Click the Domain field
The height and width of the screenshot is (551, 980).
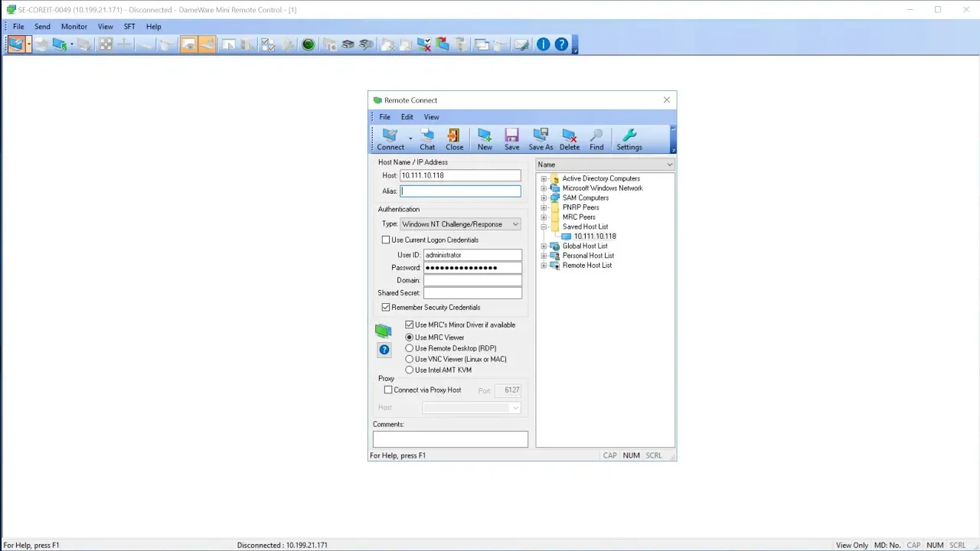(472, 280)
